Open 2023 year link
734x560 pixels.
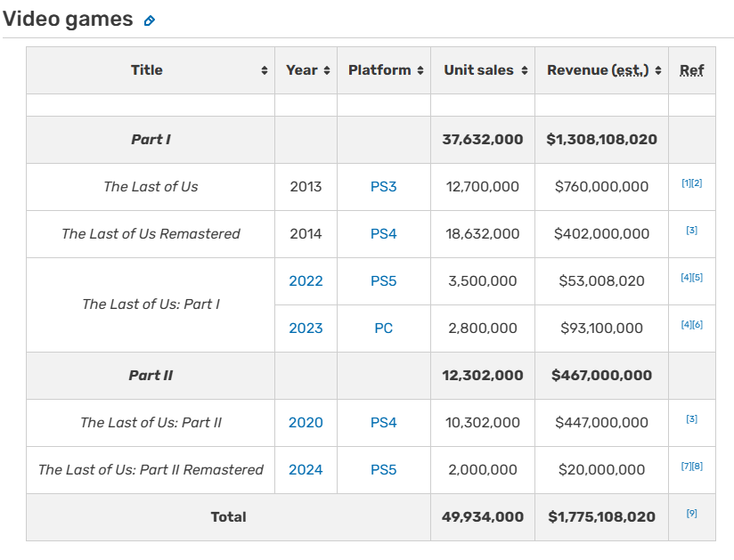pyautogui.click(x=306, y=328)
